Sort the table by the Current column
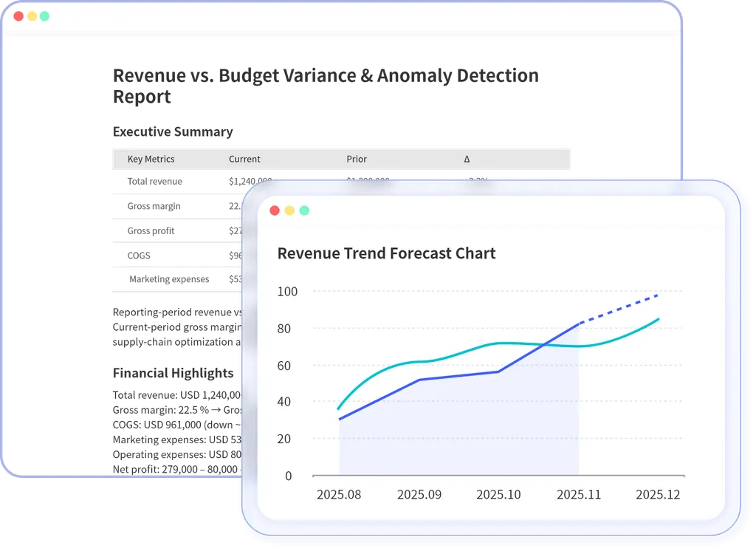Image resolution: width=756 pixels, height=551 pixels. [244, 159]
